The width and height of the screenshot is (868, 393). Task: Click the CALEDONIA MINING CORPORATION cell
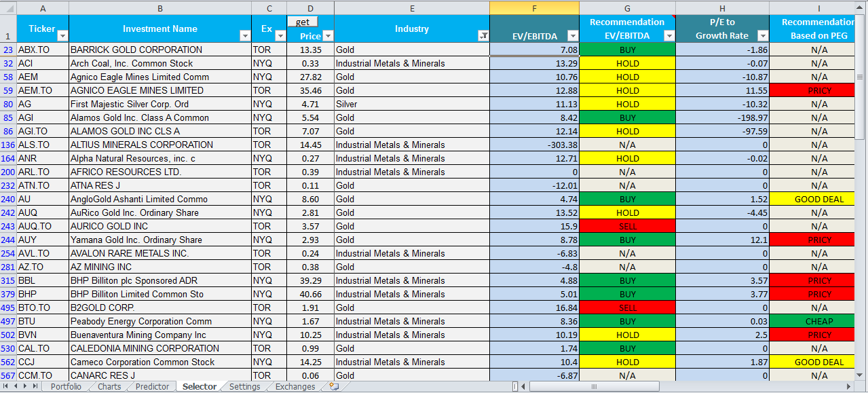click(x=160, y=348)
